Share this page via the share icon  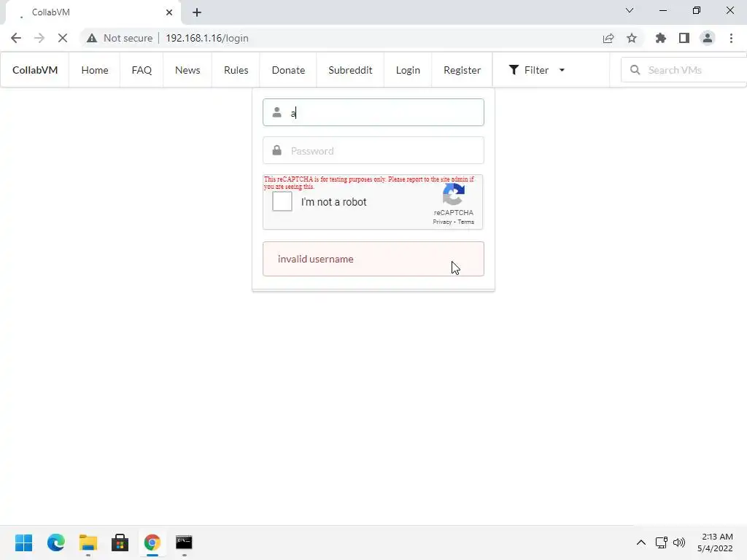pos(608,38)
